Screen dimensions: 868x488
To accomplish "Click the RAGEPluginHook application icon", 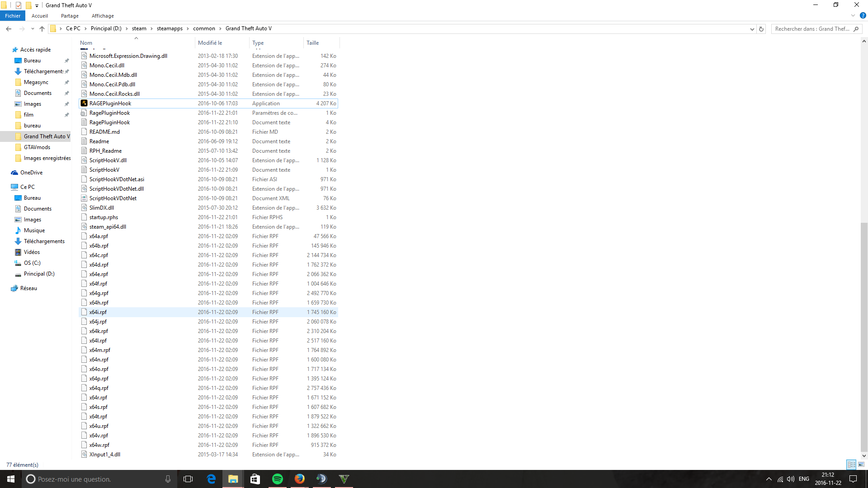I will pos(84,103).
